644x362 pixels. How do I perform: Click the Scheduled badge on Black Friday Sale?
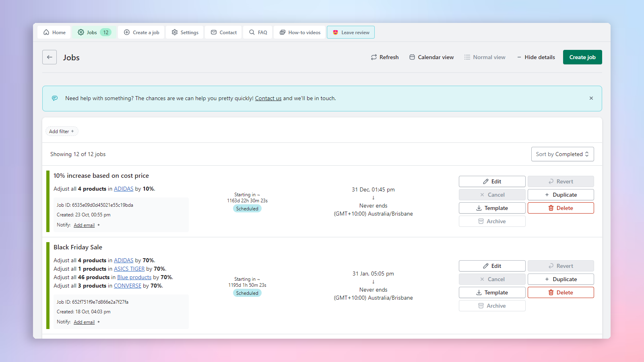pos(247,293)
